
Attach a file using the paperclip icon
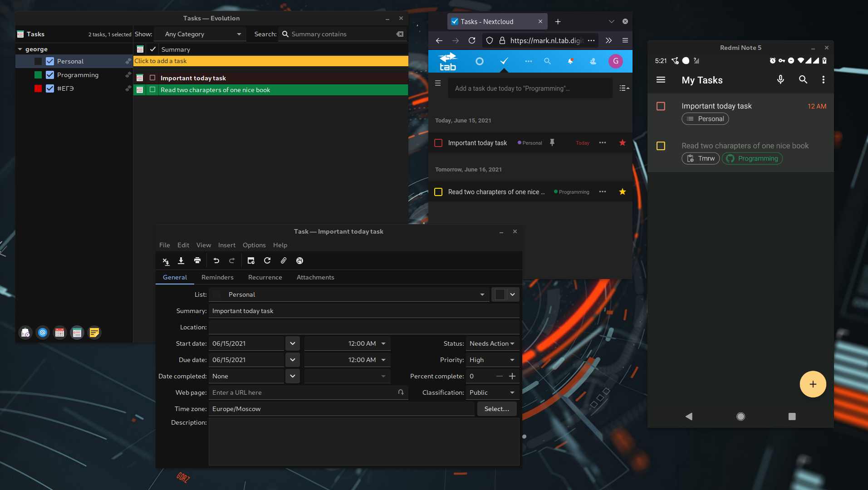[x=283, y=260]
